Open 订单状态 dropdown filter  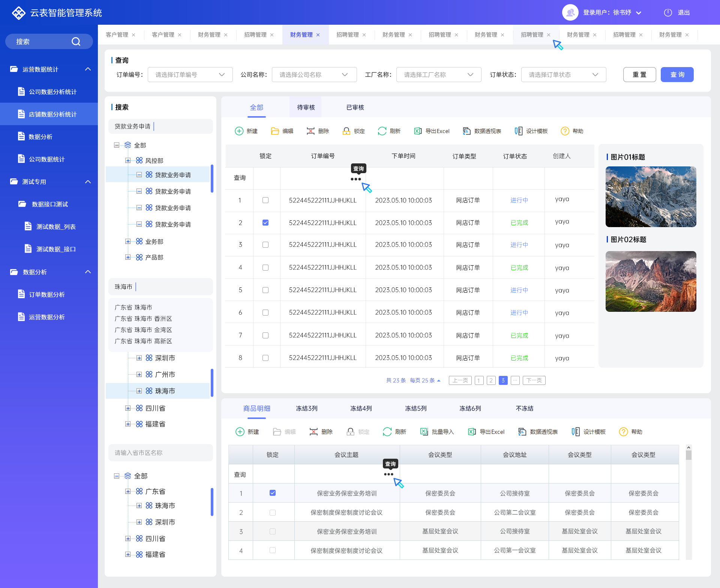(561, 74)
